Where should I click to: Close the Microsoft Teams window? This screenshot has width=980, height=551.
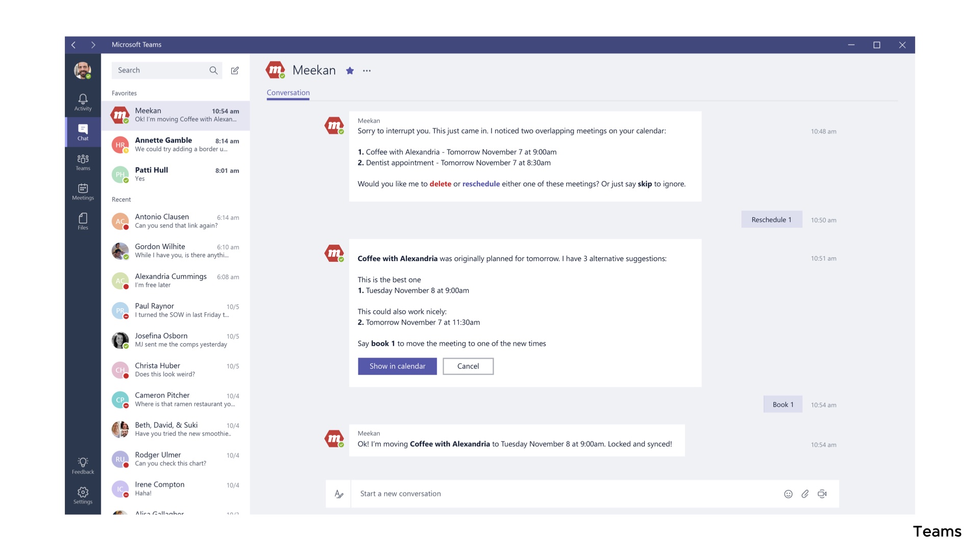pyautogui.click(x=902, y=45)
